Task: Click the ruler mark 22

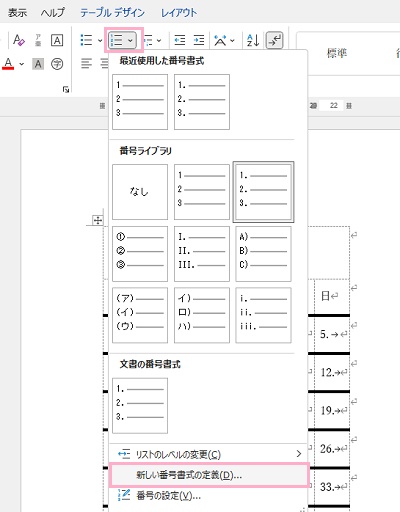Action: tap(334, 106)
